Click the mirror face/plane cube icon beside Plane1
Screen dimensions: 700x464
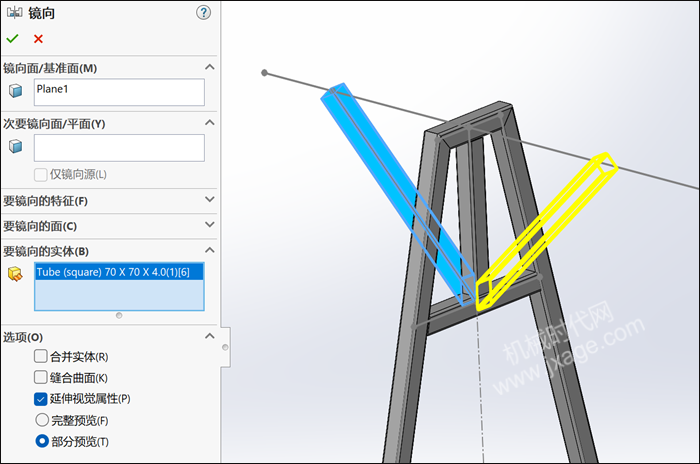pos(16,91)
